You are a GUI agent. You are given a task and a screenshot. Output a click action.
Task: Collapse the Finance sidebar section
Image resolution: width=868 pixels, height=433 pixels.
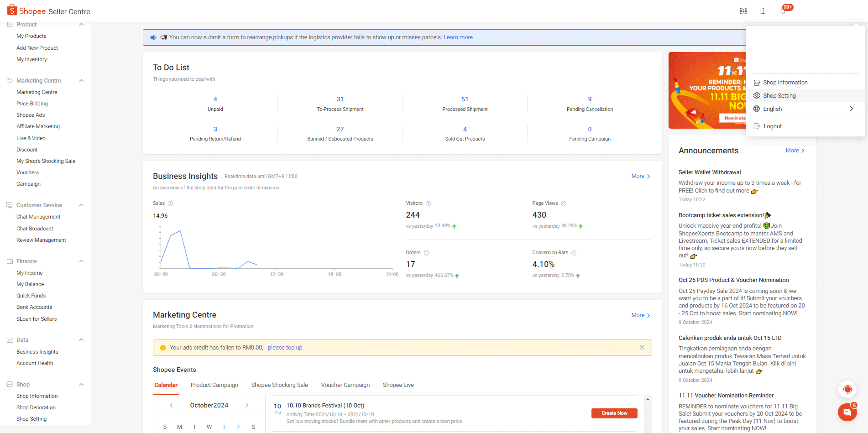81,261
